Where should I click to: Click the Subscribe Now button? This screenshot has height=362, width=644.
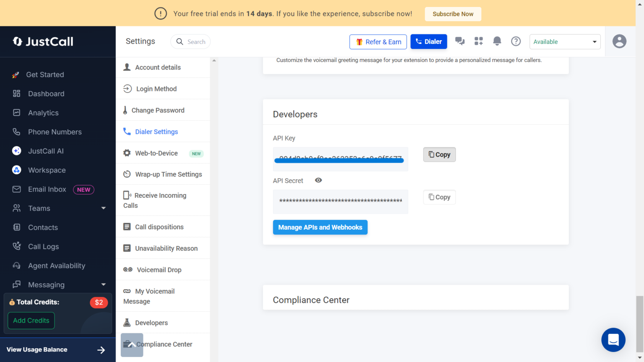pos(453,14)
